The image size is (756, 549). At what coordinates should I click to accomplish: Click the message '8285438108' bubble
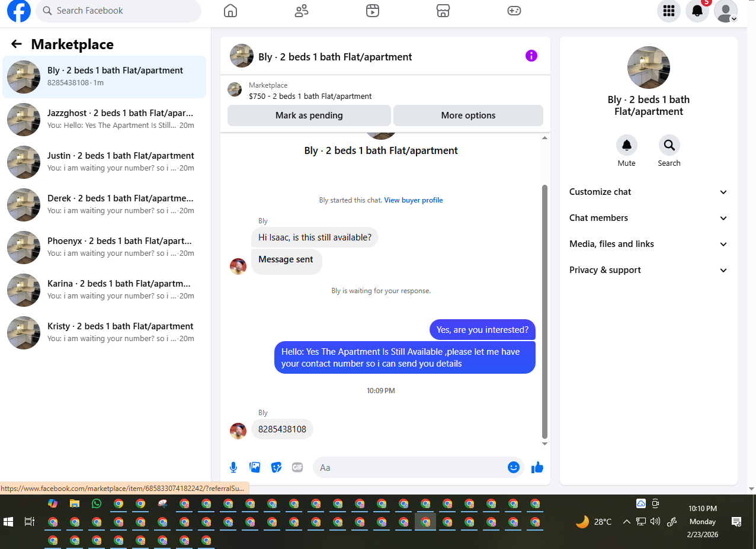pyautogui.click(x=283, y=429)
